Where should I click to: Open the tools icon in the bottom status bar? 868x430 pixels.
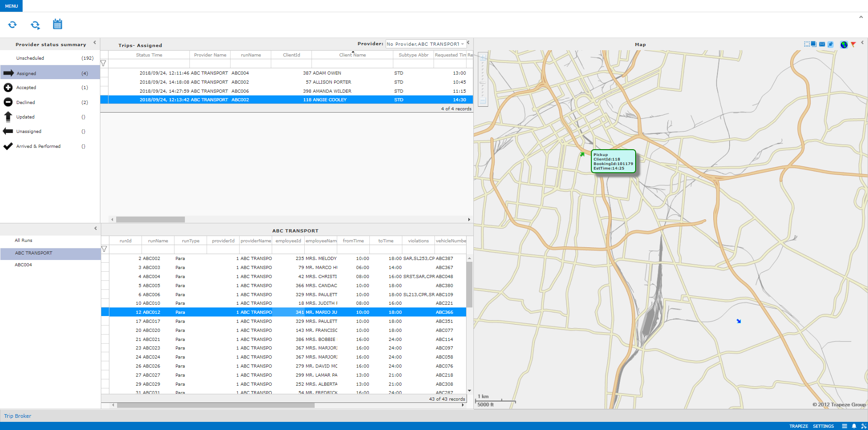(863, 426)
